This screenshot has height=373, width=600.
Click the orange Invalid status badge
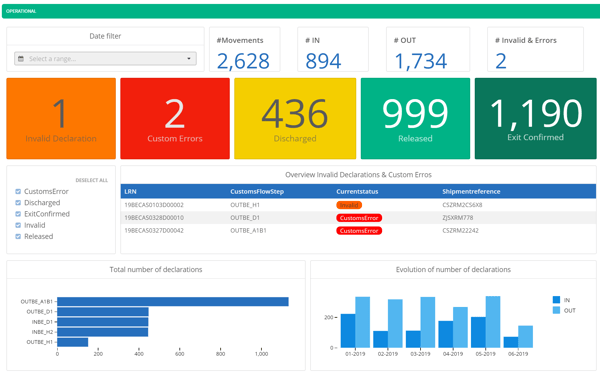[349, 205]
